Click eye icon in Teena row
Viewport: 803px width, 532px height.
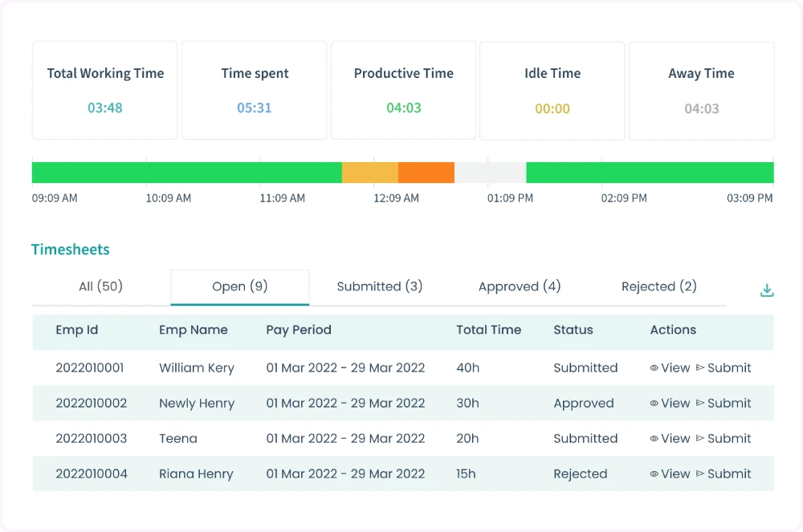point(654,438)
